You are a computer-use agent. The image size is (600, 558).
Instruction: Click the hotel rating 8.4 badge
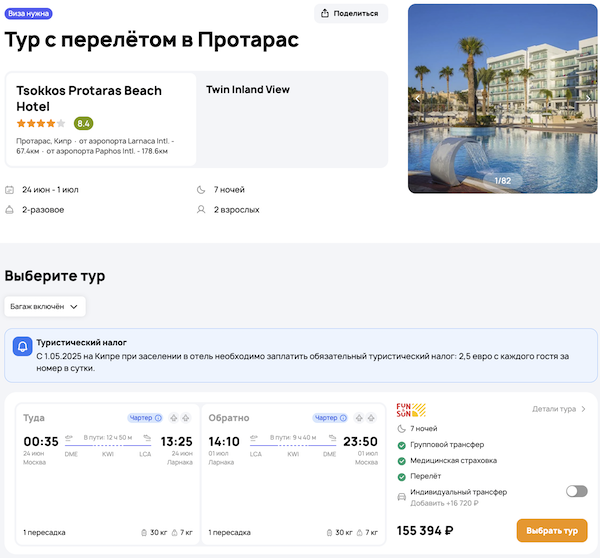click(x=83, y=123)
